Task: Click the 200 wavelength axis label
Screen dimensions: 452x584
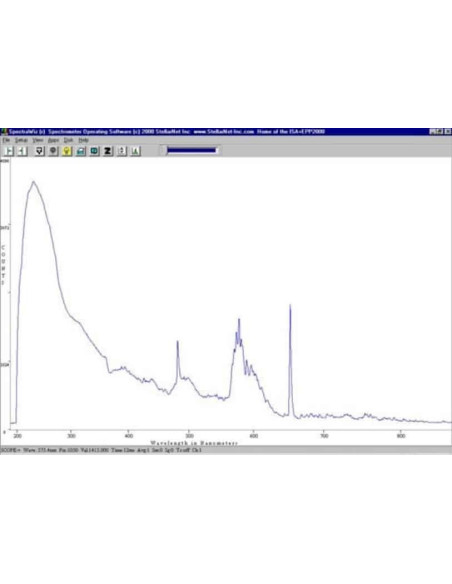Action: pos(17,436)
